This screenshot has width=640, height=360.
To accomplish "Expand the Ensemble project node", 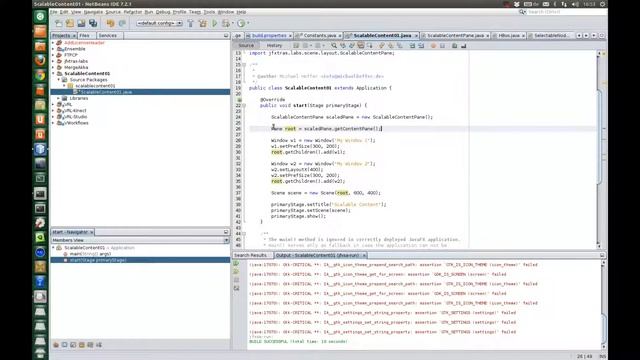I will 53,49.
